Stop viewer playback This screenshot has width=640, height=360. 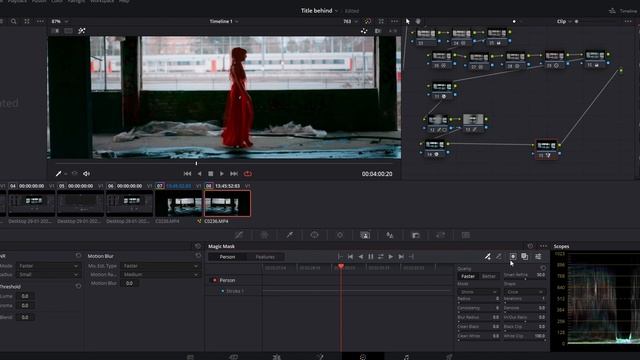point(211,173)
